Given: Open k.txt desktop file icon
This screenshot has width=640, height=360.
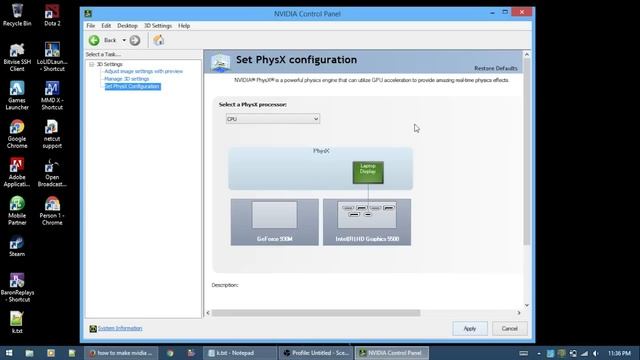Looking at the screenshot, I should (17, 322).
